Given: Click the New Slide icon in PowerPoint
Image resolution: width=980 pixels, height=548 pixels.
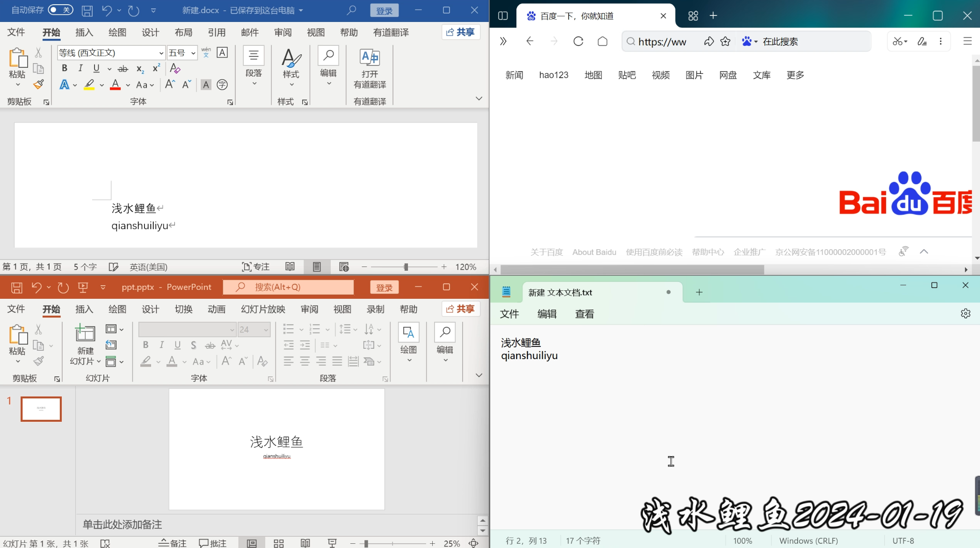Looking at the screenshot, I should (85, 333).
